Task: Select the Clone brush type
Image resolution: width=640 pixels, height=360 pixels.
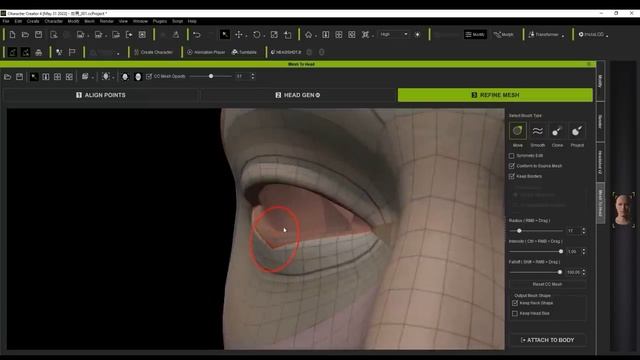Action: tap(557, 131)
